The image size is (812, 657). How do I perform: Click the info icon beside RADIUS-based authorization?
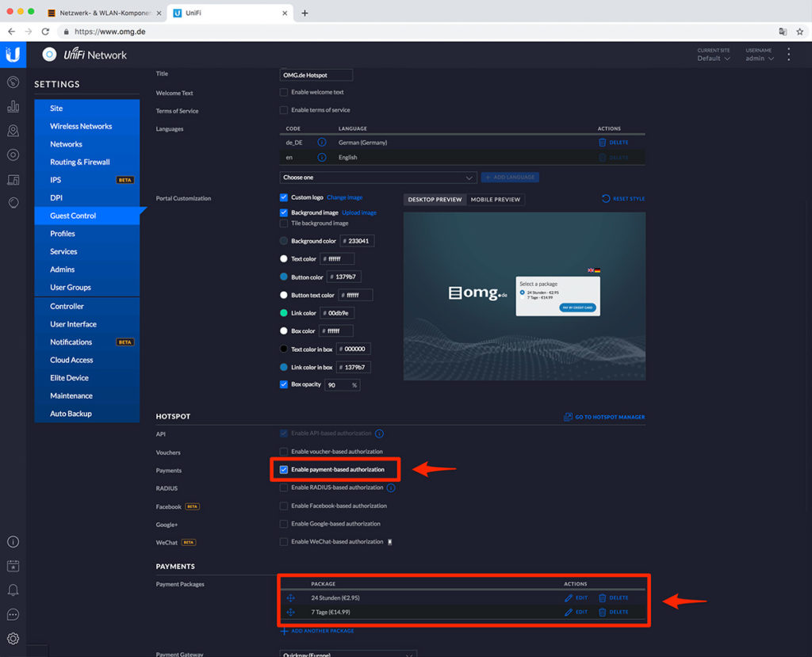click(x=391, y=487)
